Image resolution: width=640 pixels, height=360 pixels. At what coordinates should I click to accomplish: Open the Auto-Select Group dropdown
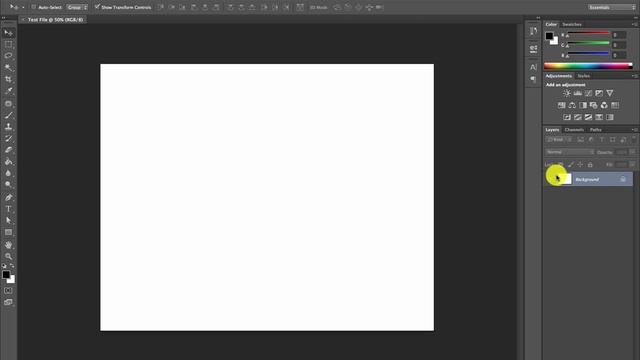click(77, 7)
